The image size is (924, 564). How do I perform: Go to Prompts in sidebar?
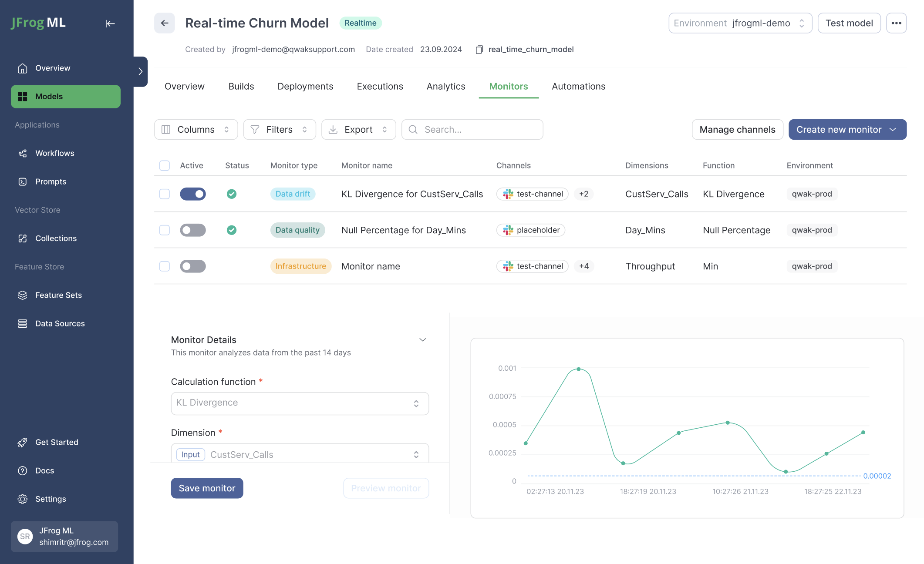click(x=51, y=181)
